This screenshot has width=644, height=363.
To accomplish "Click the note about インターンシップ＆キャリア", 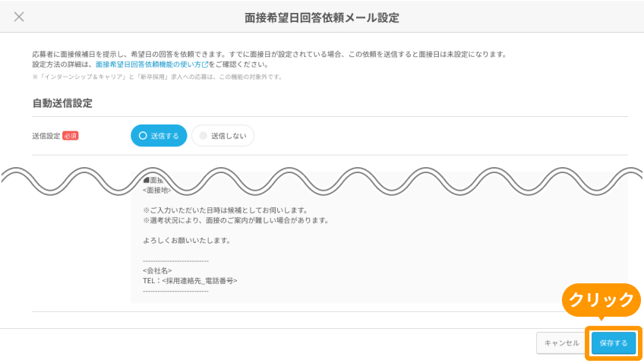I will [x=157, y=77].
